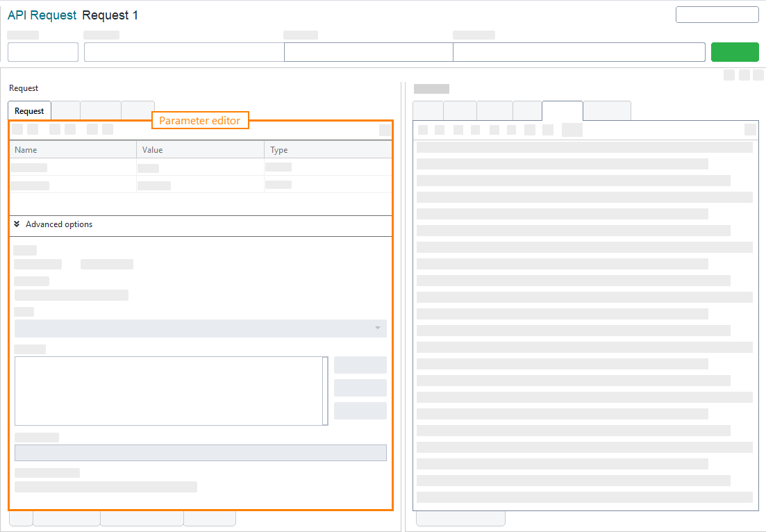
Task: Switch to the Request tab
Action: point(28,110)
